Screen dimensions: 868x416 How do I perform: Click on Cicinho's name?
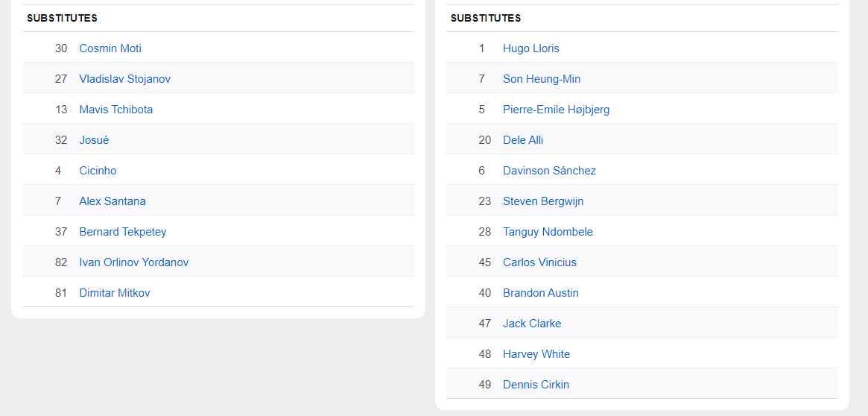pos(98,171)
